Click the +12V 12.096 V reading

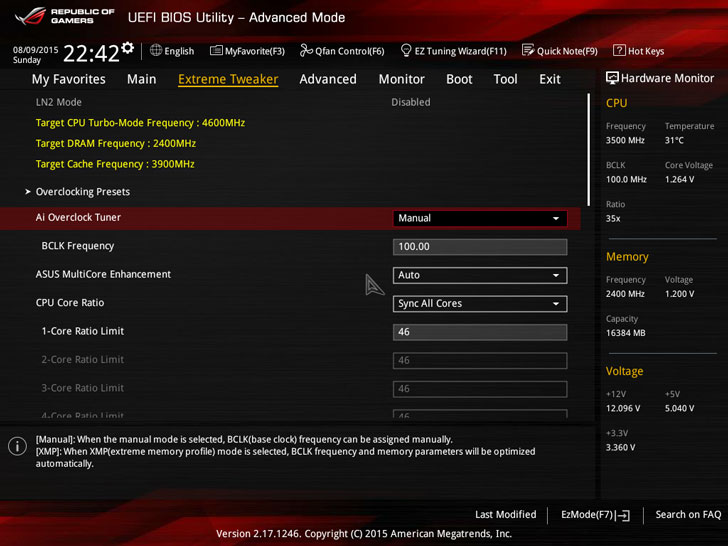point(623,408)
